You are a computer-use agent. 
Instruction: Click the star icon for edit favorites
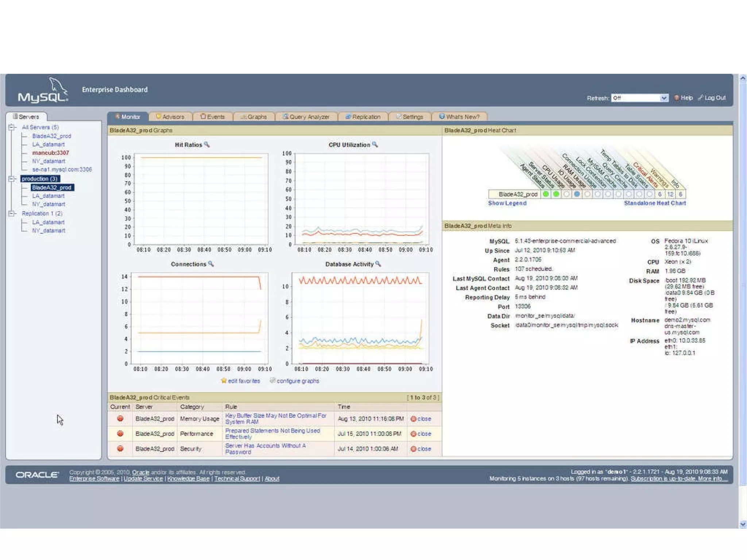pyautogui.click(x=224, y=381)
